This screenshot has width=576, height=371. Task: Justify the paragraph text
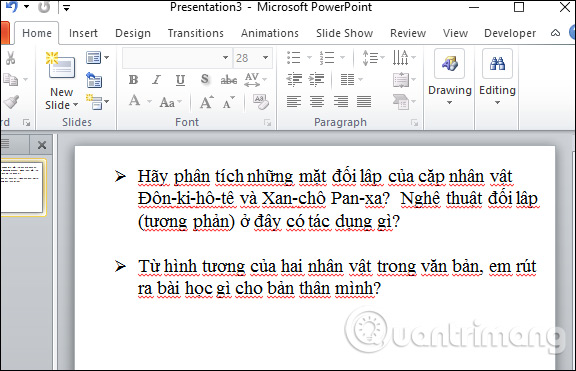point(364,102)
